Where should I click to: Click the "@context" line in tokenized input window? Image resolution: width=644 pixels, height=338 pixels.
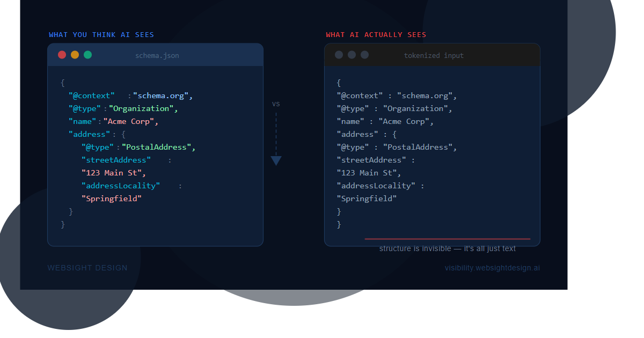(x=397, y=95)
